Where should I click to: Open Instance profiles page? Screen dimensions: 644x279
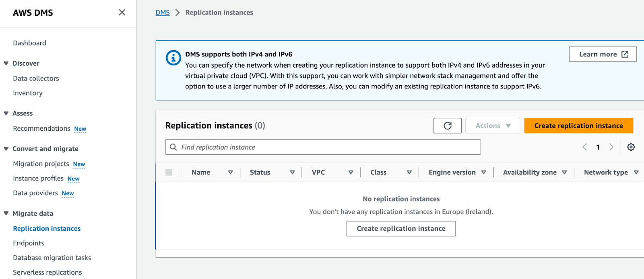[x=38, y=178]
